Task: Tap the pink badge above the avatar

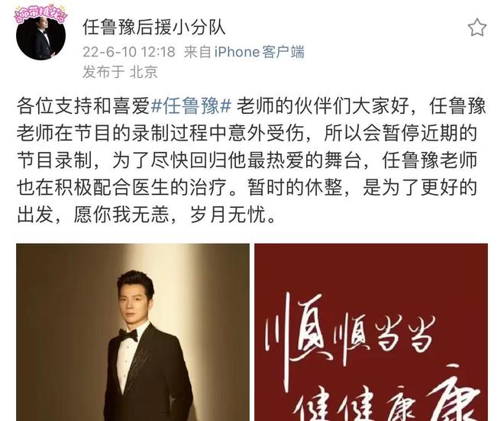Action: point(40,15)
